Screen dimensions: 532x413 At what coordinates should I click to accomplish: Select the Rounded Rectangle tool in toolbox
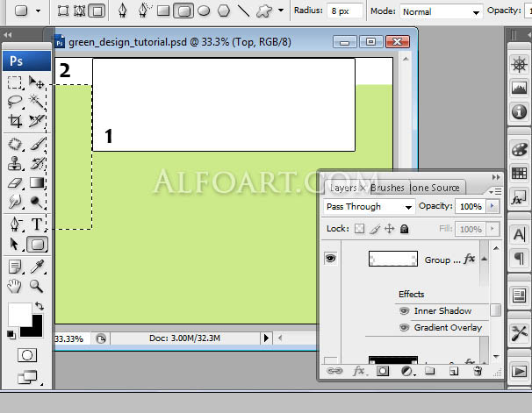point(38,245)
